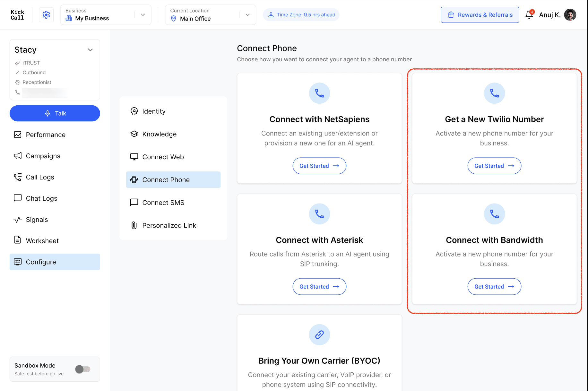
Task: Click the phone icon in Bandwidth card
Action: click(x=494, y=214)
